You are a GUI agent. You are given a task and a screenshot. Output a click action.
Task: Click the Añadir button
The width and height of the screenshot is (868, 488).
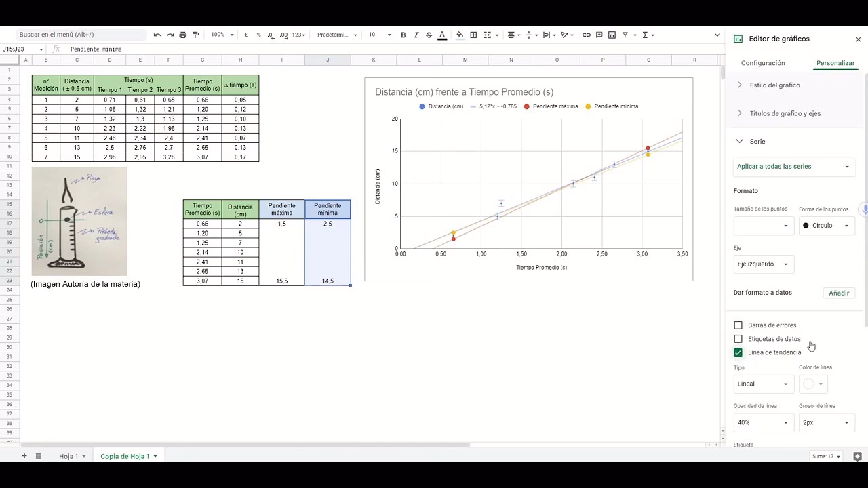pos(839,293)
